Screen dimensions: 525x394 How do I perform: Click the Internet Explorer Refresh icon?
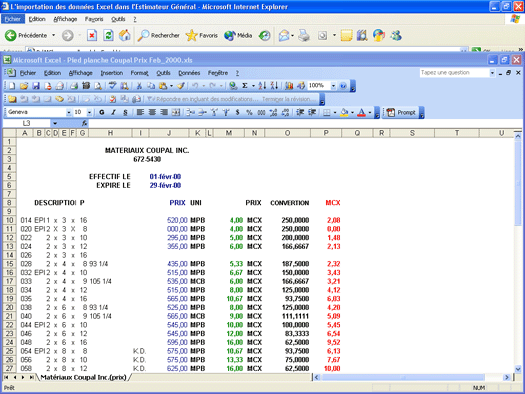point(108,35)
